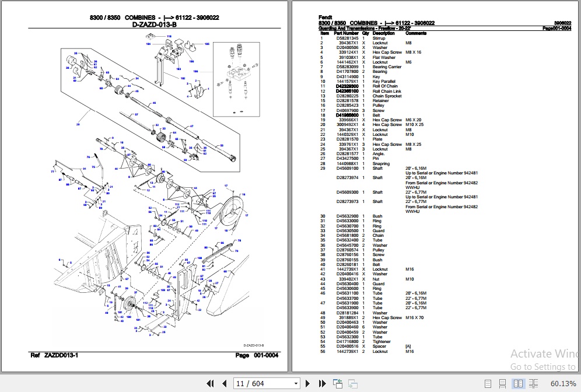Click the Bearing Carrier description

coord(387,67)
